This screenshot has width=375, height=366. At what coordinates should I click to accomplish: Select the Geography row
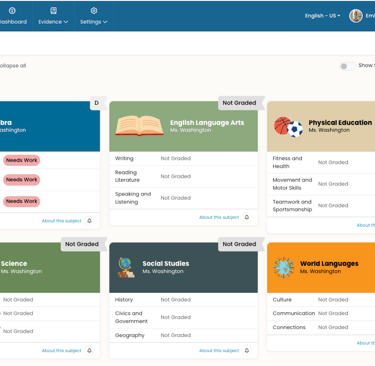[x=183, y=335]
